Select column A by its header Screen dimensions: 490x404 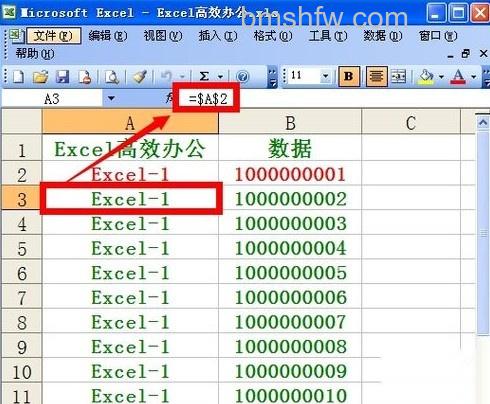point(130,123)
